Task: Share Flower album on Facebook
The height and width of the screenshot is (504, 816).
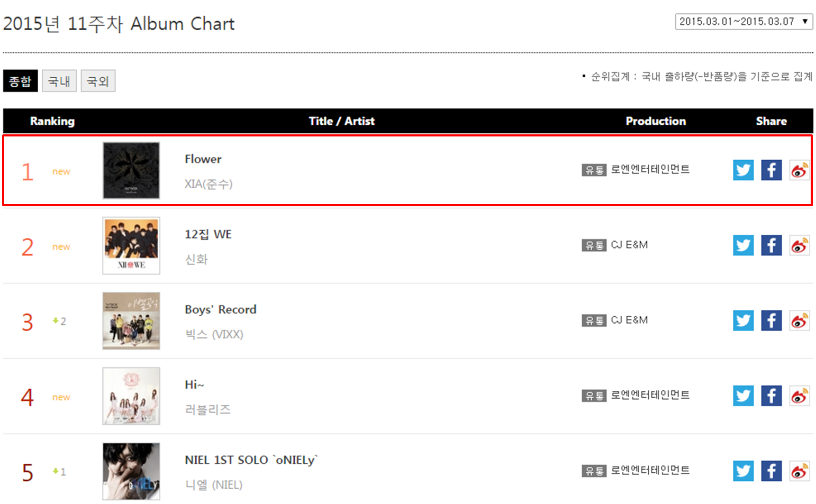Action: click(x=771, y=170)
